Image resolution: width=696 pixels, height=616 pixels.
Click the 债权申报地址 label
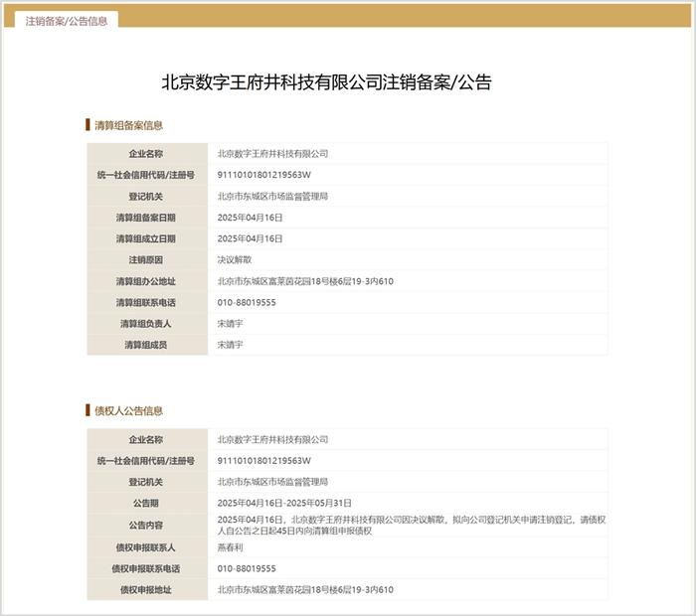tap(146, 590)
